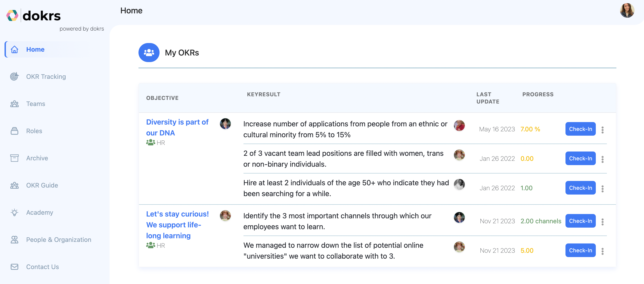Go to OKR Guide in sidebar
Image resolution: width=644 pixels, height=284 pixels.
(x=42, y=185)
